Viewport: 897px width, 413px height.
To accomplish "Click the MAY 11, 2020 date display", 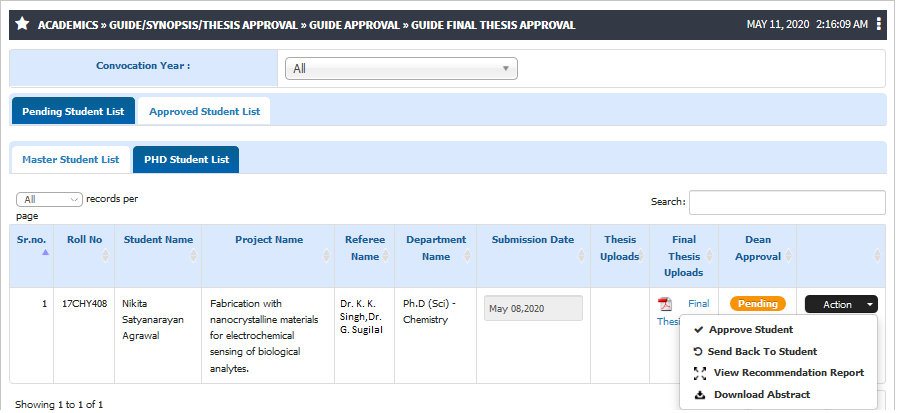I will point(778,25).
